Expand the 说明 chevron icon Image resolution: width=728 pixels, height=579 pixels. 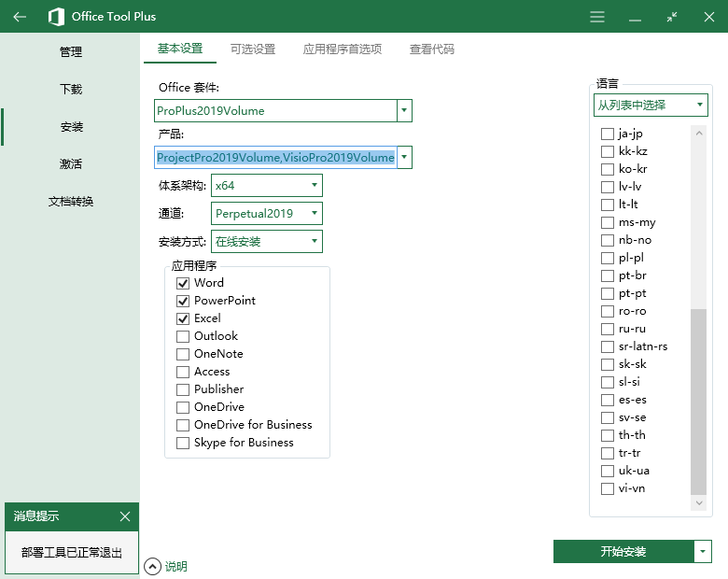(x=153, y=566)
